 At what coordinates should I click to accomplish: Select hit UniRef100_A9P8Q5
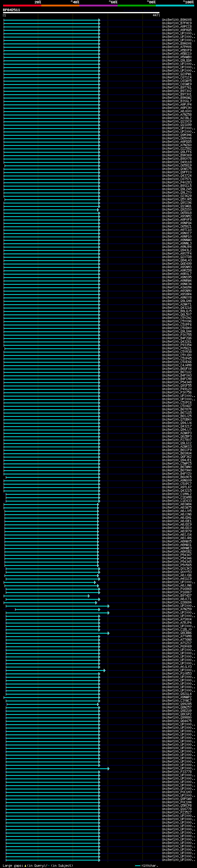pos(177,30)
